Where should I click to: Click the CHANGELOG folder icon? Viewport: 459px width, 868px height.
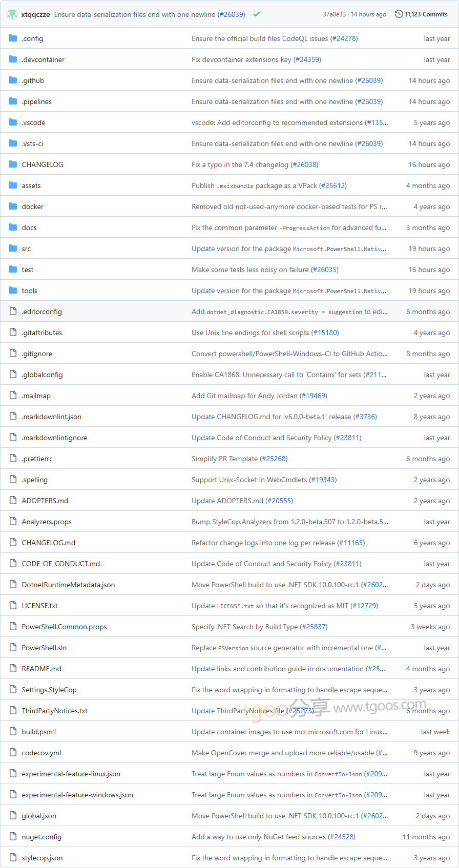coord(13,164)
